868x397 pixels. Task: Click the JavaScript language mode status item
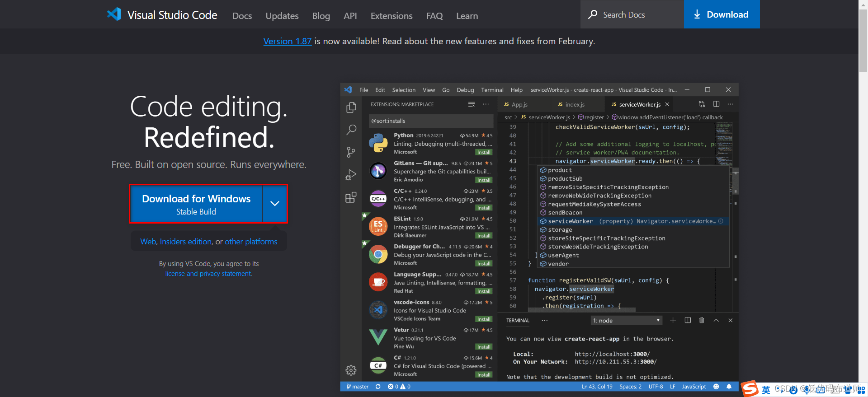[694, 387]
